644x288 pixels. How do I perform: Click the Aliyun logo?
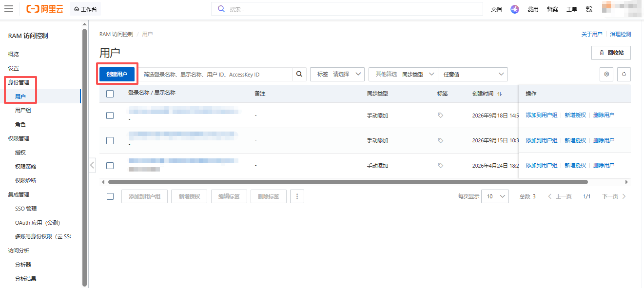(x=45, y=9)
